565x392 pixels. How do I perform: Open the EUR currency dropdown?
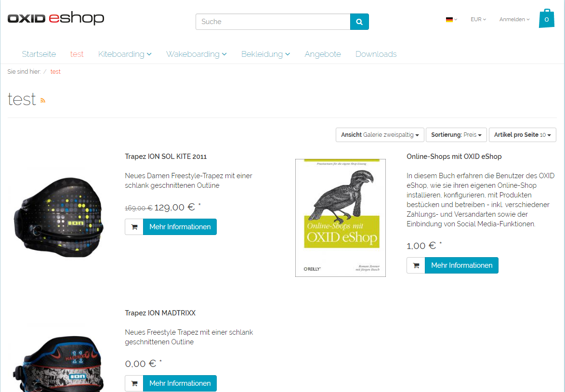478,20
